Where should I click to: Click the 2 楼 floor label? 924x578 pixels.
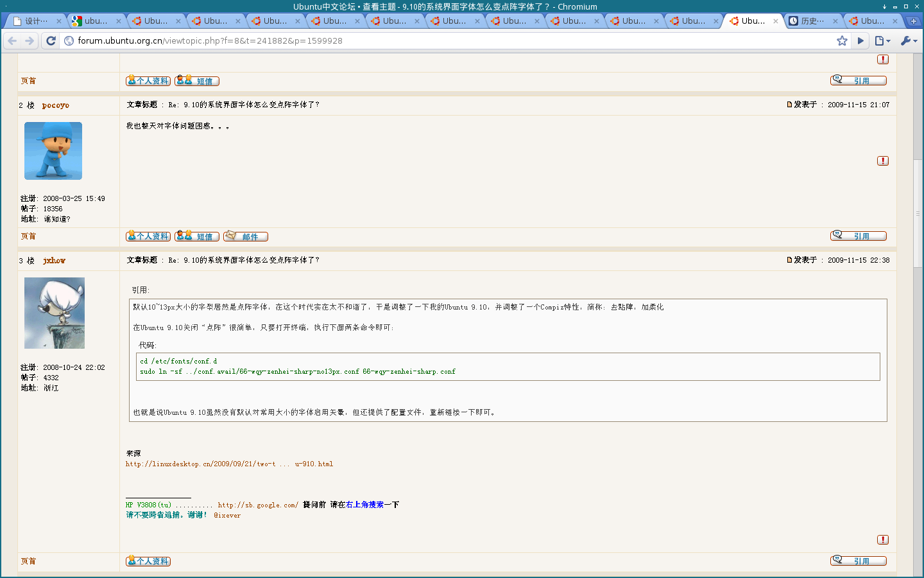pos(26,105)
